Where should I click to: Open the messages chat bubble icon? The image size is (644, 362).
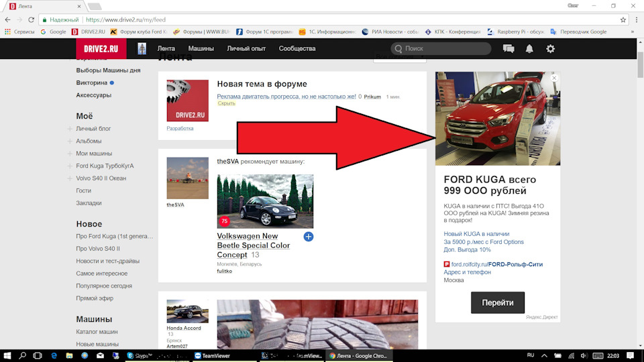tap(508, 49)
